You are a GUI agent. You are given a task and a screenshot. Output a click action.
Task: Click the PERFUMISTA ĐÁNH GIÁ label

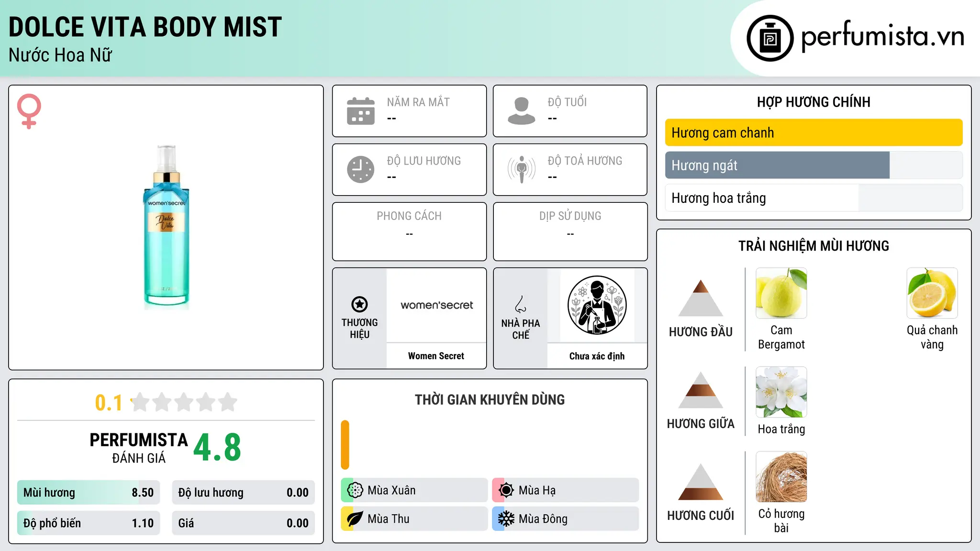click(139, 448)
